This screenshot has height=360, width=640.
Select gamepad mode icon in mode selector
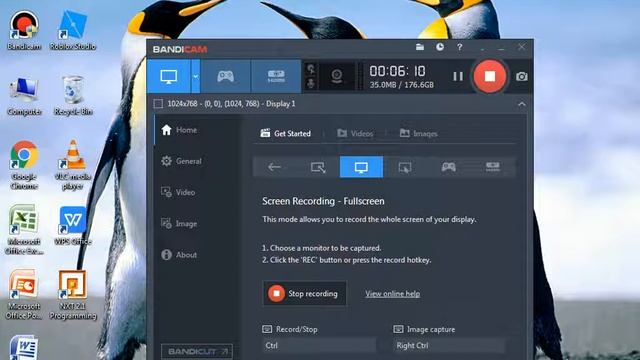tap(449, 167)
